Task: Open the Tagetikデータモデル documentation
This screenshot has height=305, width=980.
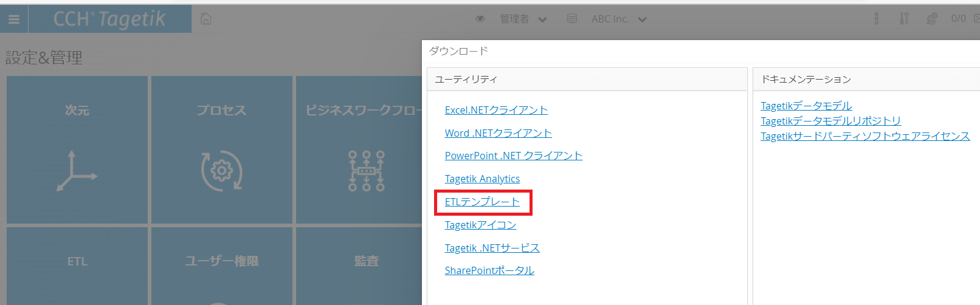Action: click(x=806, y=106)
